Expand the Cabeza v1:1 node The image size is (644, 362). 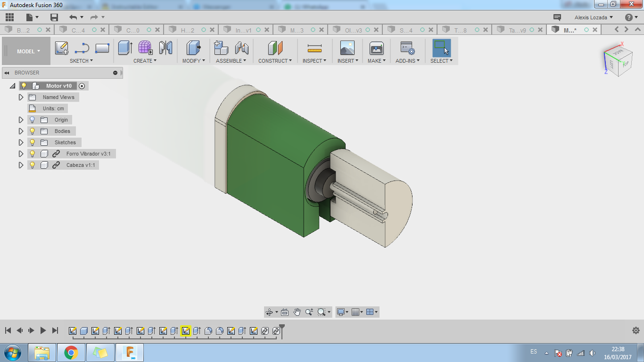21,165
